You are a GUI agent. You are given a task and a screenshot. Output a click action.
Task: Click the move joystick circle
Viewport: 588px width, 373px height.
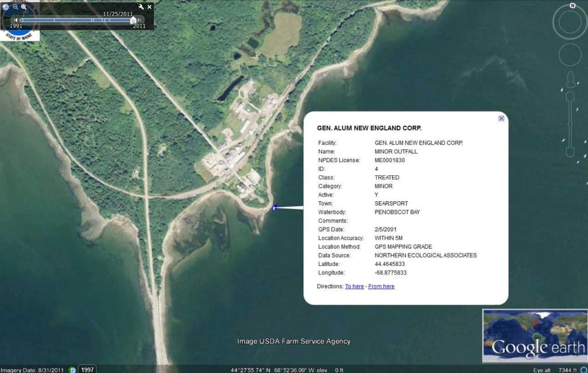(x=570, y=55)
